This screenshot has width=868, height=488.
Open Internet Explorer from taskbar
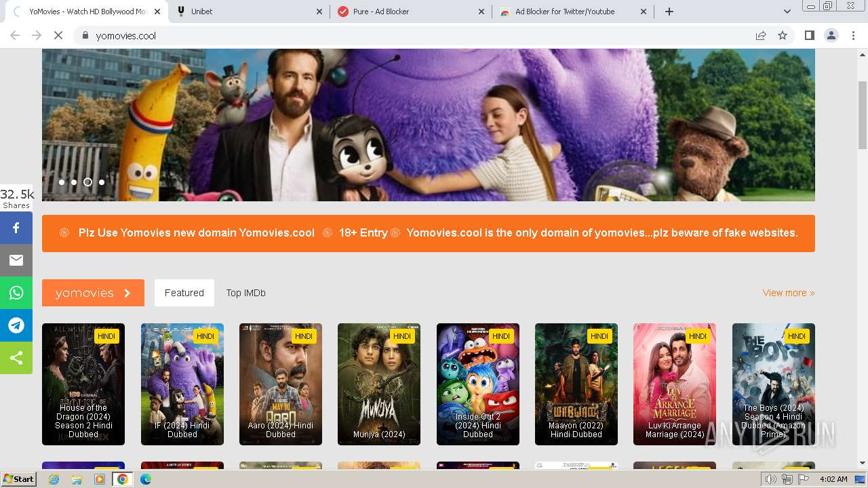(x=54, y=479)
